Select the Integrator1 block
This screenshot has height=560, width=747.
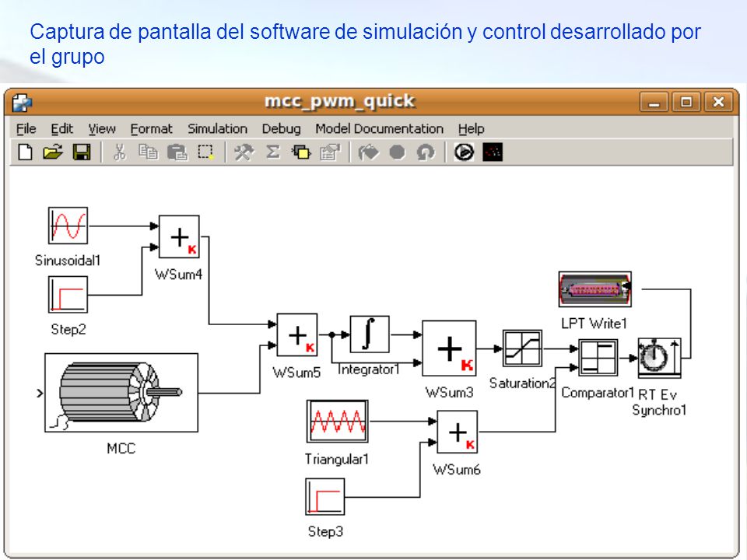[x=370, y=334]
